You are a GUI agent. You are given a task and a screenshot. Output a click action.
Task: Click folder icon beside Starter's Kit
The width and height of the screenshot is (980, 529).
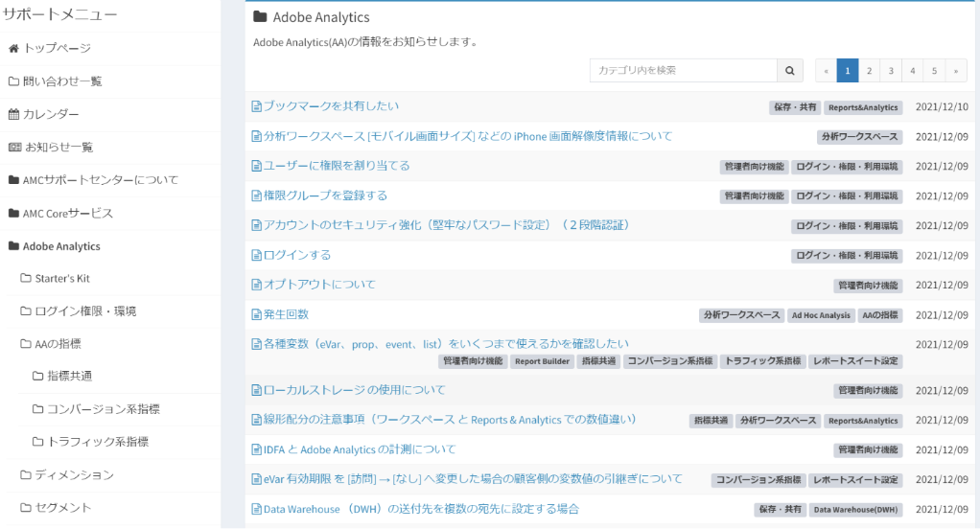[26, 278]
